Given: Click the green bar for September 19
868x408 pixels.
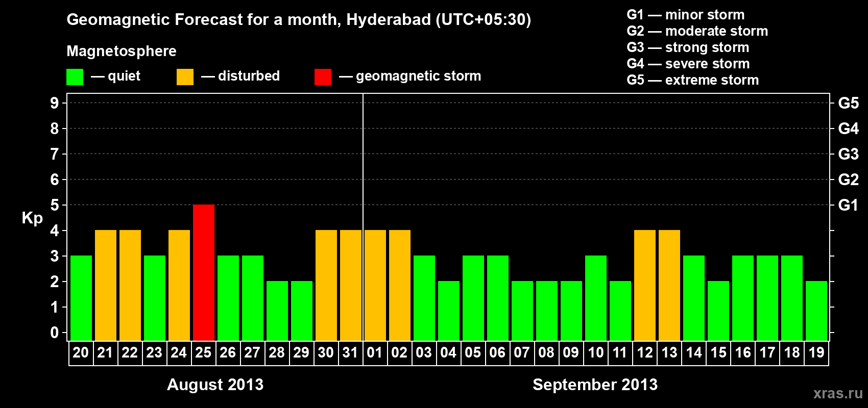Looking at the screenshot, I should tap(816, 311).
